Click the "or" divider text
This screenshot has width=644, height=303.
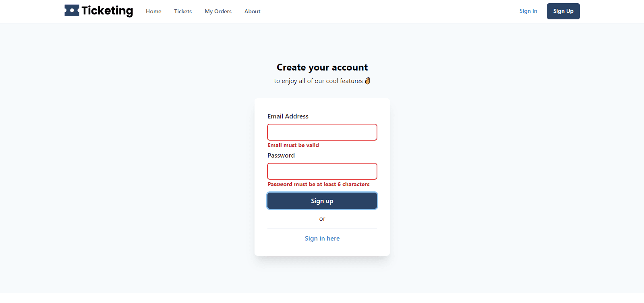[322, 219]
